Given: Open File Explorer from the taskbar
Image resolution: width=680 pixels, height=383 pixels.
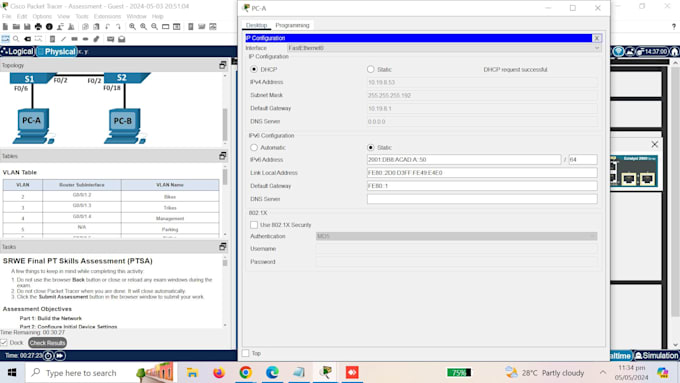Looking at the screenshot, I should pyautogui.click(x=192, y=373).
